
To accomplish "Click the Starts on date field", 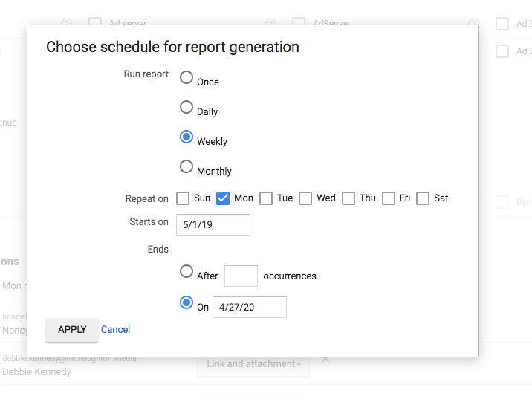I will (213, 224).
